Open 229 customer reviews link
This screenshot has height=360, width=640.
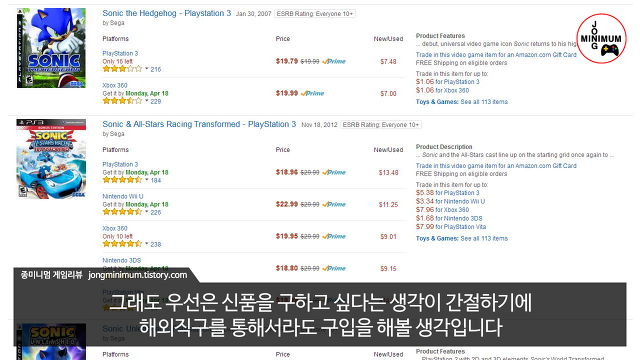(x=156, y=101)
